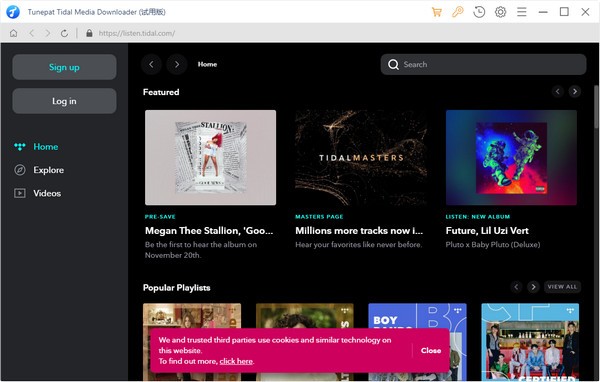Click the key registration icon
This screenshot has height=382, width=600.
458,12
